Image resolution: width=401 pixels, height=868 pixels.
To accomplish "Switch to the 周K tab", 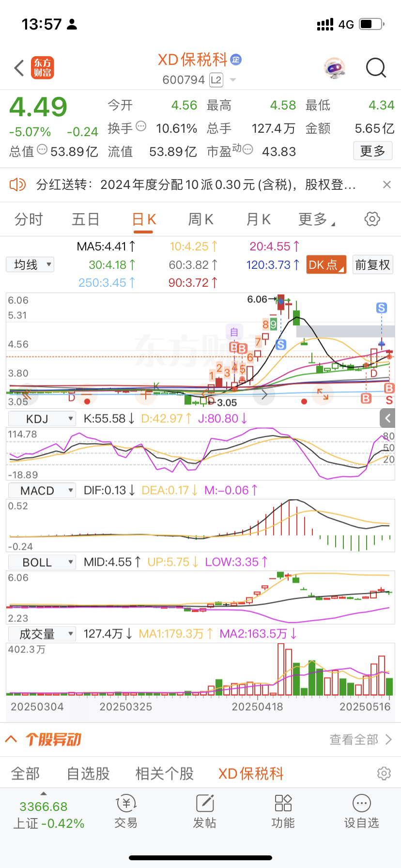I will [200, 219].
